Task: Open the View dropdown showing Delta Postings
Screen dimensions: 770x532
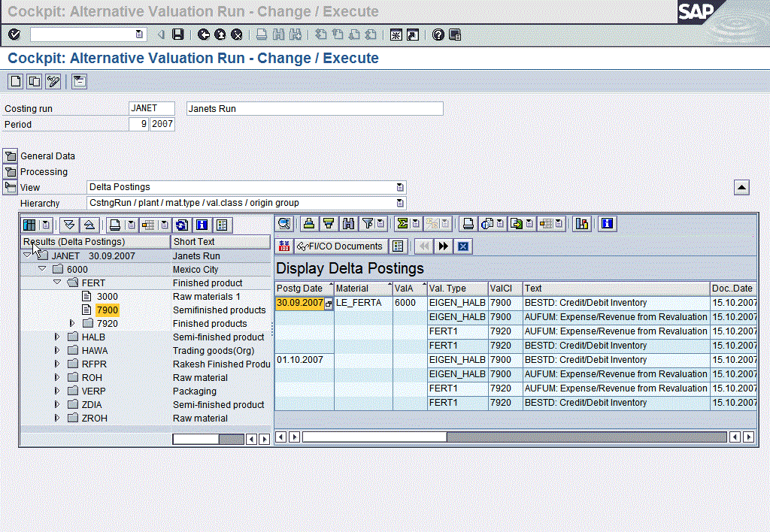Action: [400, 187]
